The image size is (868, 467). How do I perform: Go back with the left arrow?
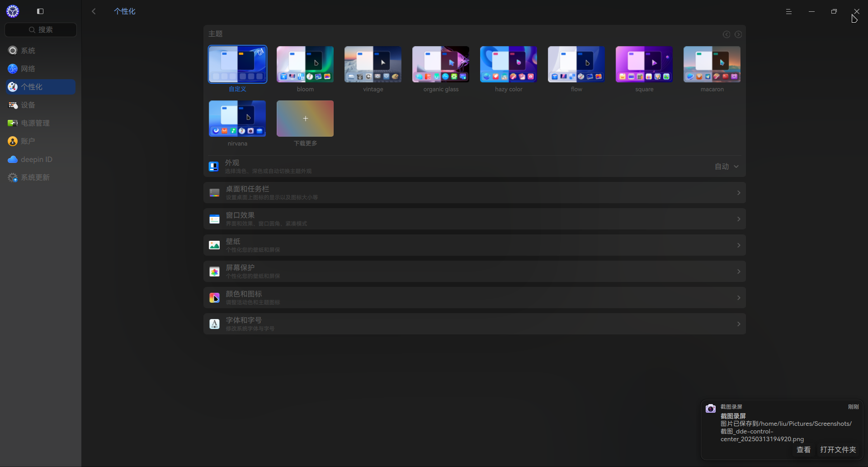(94, 11)
